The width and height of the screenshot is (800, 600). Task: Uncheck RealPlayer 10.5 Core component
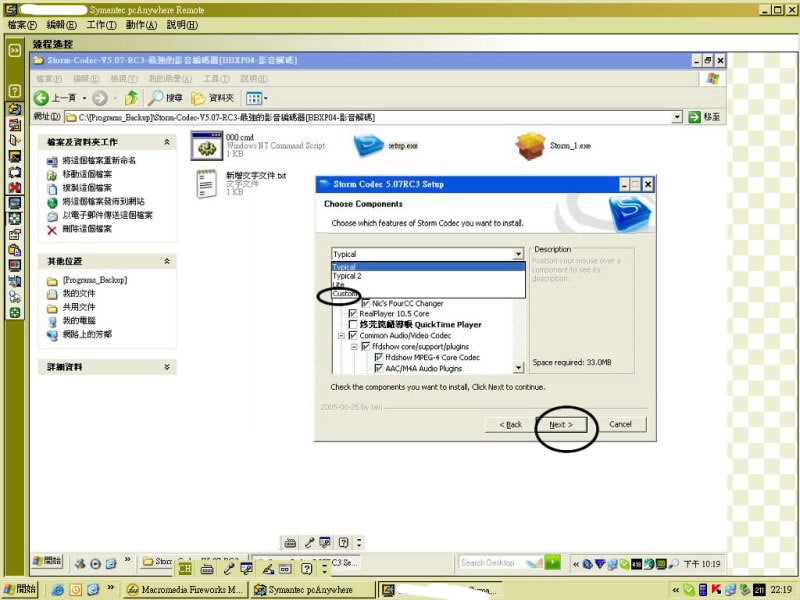coord(353,314)
